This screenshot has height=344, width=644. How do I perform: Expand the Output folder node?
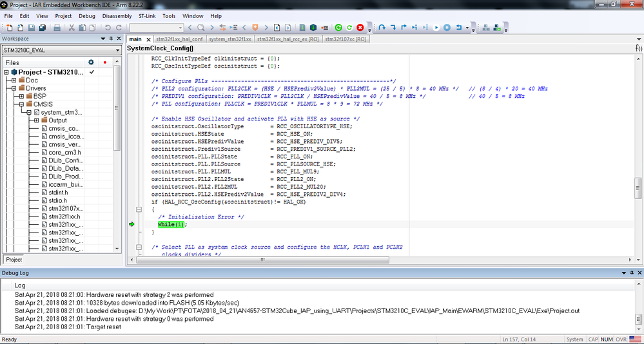pos(37,120)
